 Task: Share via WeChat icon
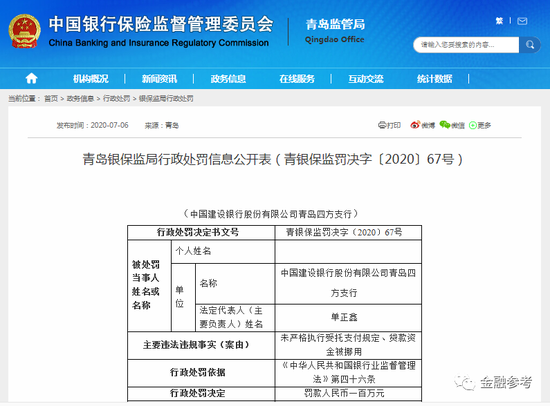pos(445,125)
